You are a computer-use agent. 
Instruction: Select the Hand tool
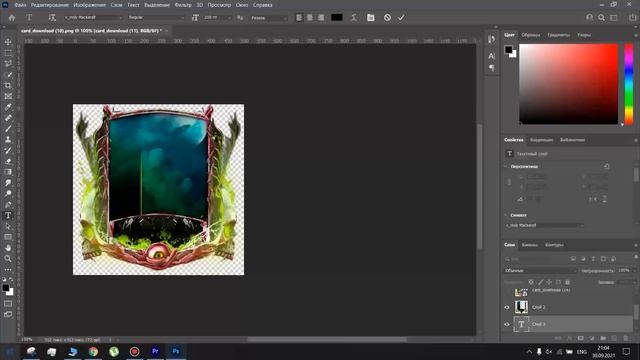point(8,248)
